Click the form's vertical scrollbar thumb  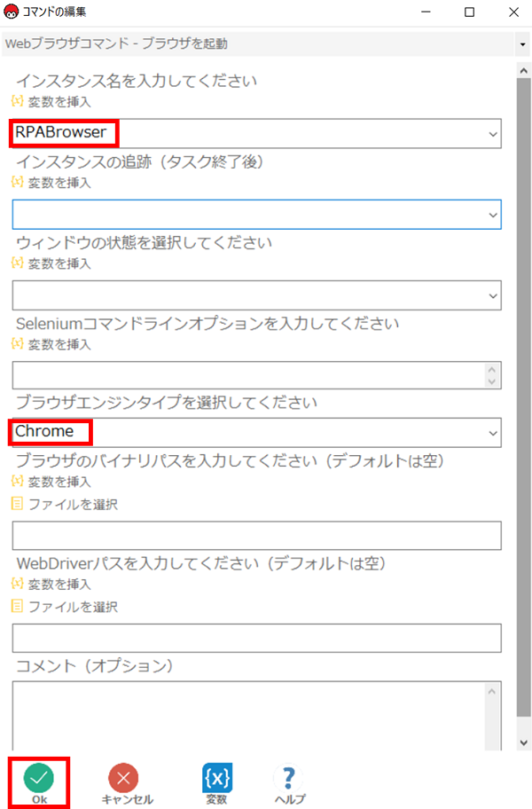524,397
